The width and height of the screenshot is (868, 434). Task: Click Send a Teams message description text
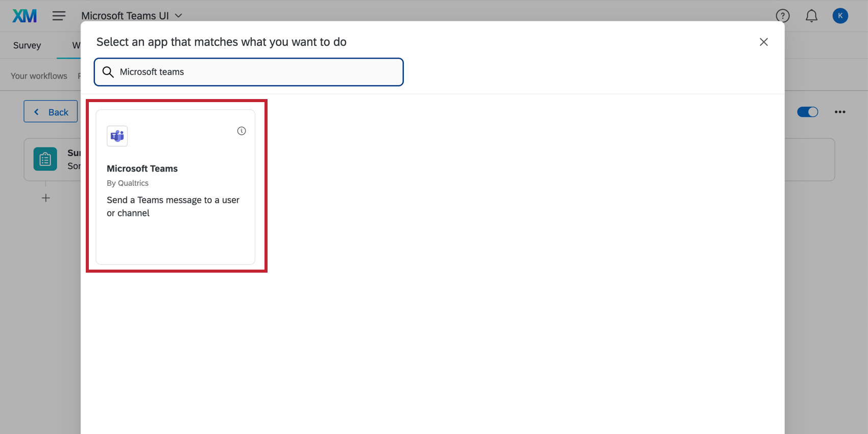[173, 206]
